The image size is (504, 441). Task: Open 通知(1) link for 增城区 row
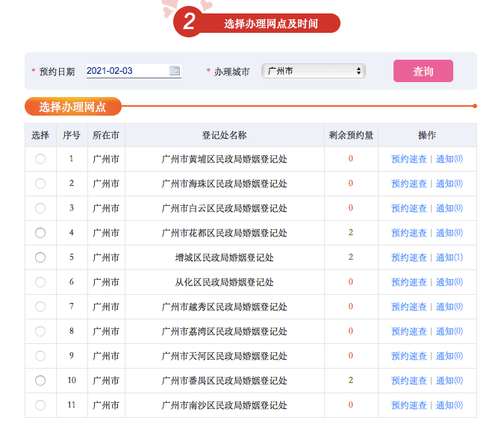tap(449, 257)
